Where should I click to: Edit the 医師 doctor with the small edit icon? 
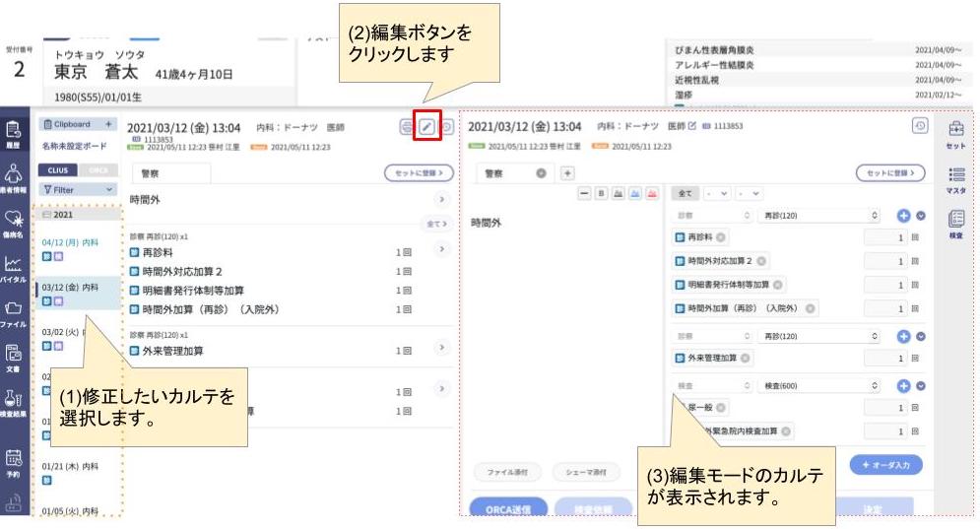tap(691, 126)
